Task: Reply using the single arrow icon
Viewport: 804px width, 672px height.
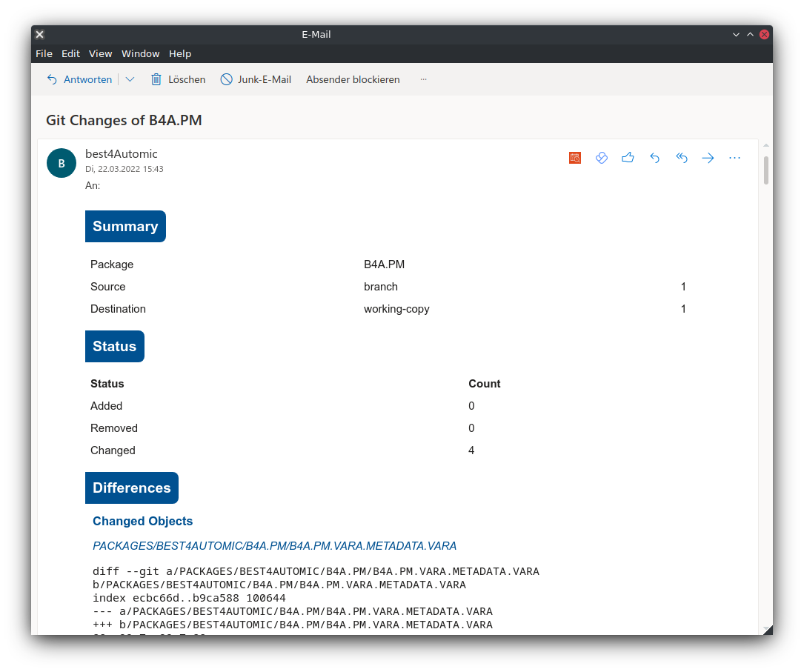Action: (654, 158)
